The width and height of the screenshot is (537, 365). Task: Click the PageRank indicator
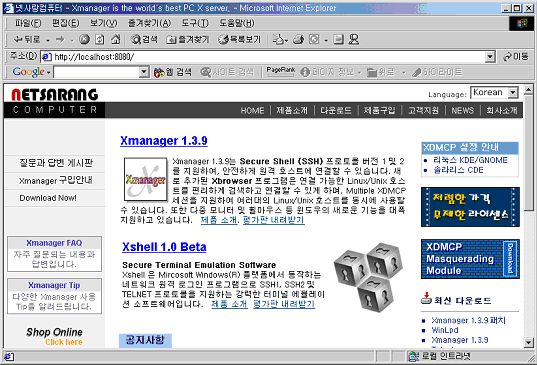(x=281, y=71)
